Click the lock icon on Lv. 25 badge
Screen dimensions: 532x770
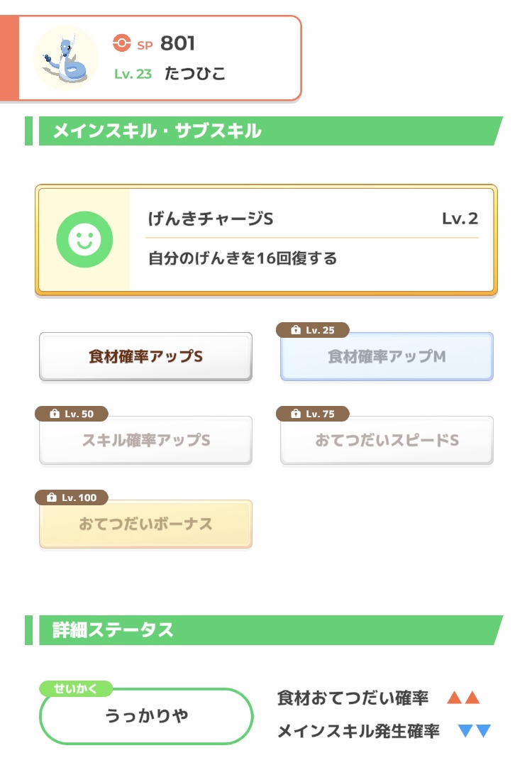pyautogui.click(x=295, y=331)
